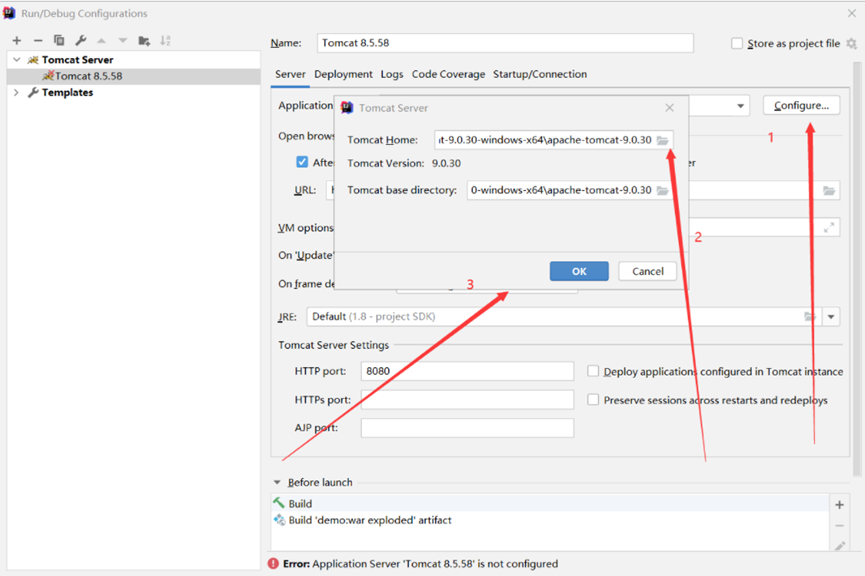The width and height of the screenshot is (865, 576).
Task: Expand the Templates tree node
Action: point(17,92)
